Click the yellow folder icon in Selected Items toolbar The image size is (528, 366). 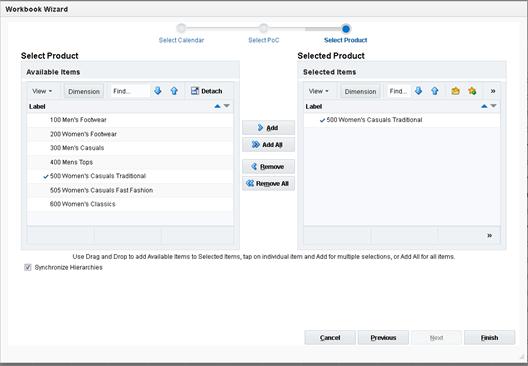(x=455, y=91)
